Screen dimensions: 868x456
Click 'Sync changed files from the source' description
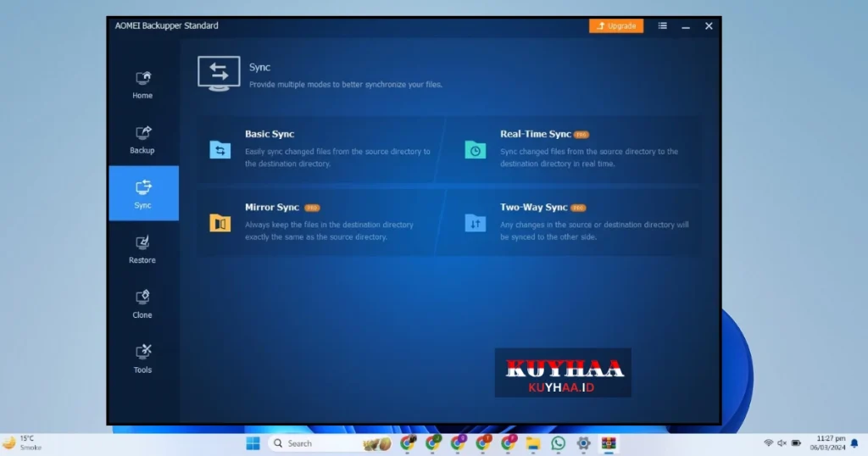589,157
